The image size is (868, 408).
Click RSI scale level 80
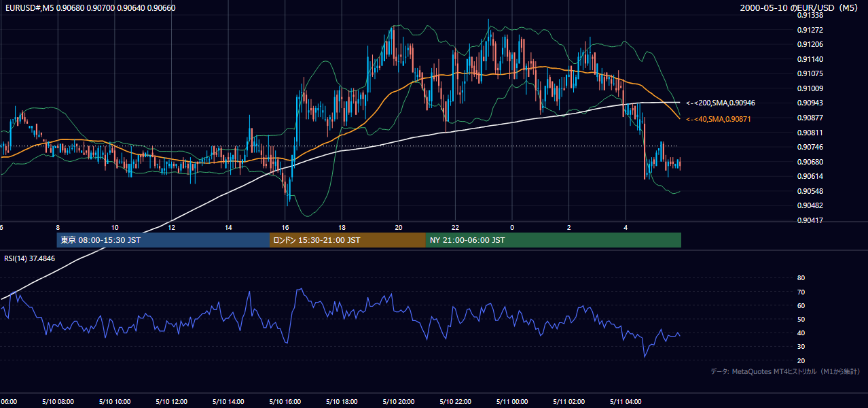pyautogui.click(x=801, y=278)
